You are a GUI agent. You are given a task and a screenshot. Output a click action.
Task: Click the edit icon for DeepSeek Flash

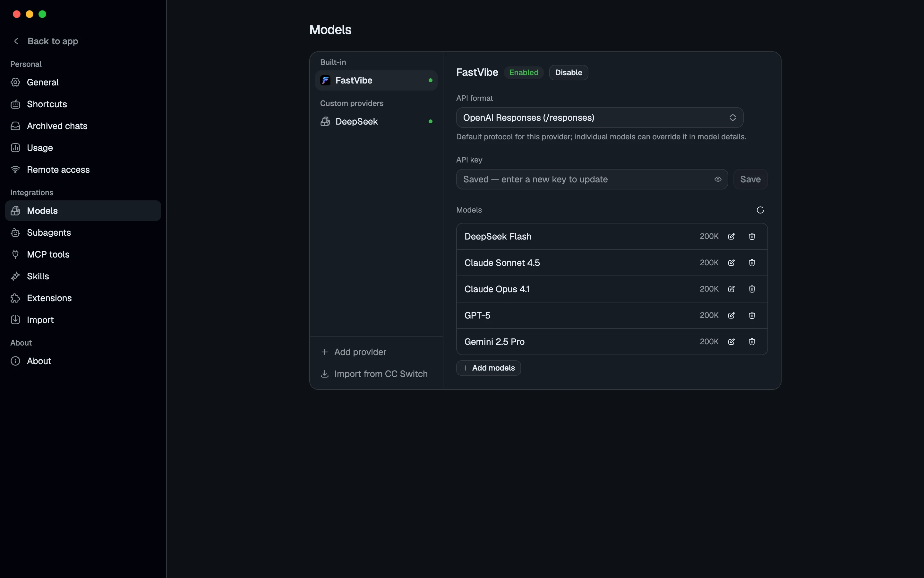click(x=731, y=236)
